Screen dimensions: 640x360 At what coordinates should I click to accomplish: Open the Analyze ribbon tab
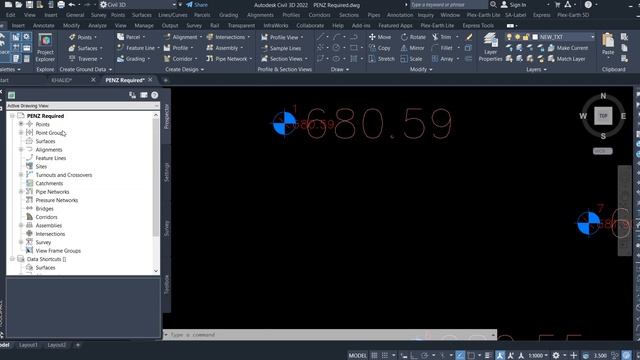pos(97,25)
